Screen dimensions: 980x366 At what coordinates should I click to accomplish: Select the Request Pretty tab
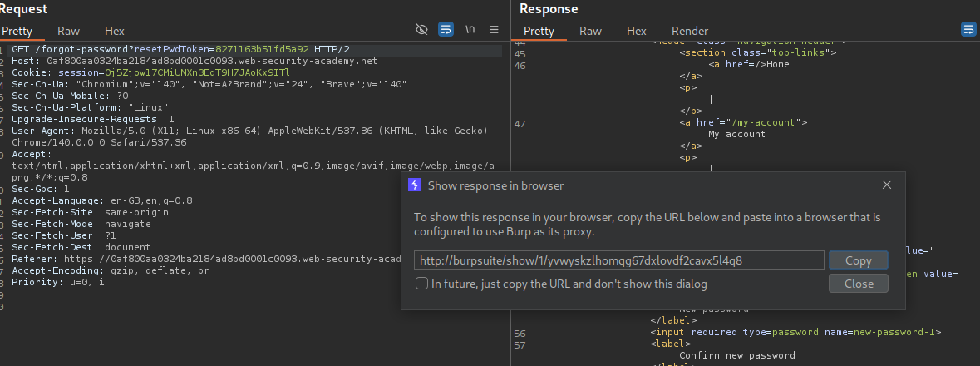[x=21, y=31]
